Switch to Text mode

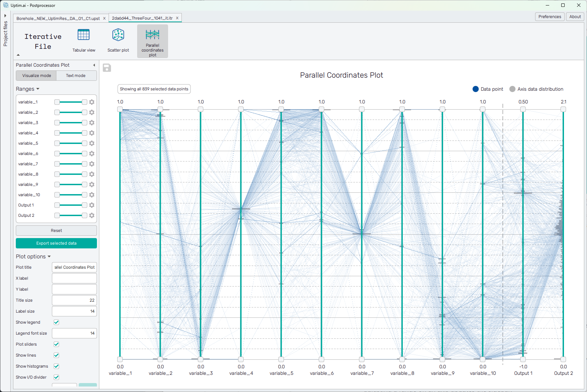coord(76,76)
